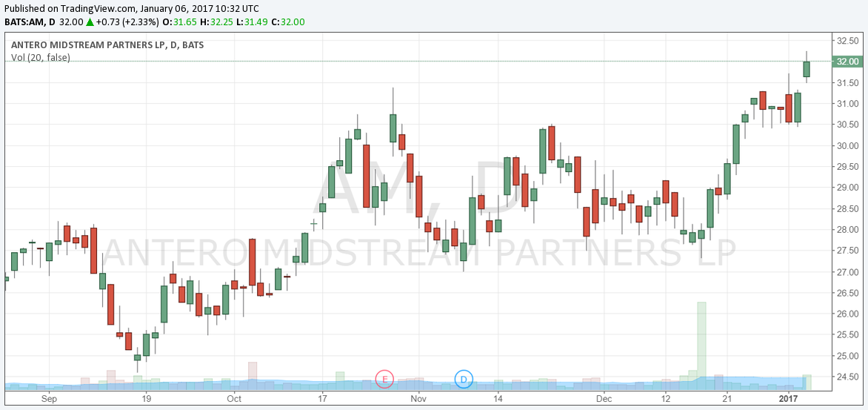Click the 26.00 price axis label
Screen dimensions: 868x410
pyautogui.click(x=847, y=314)
